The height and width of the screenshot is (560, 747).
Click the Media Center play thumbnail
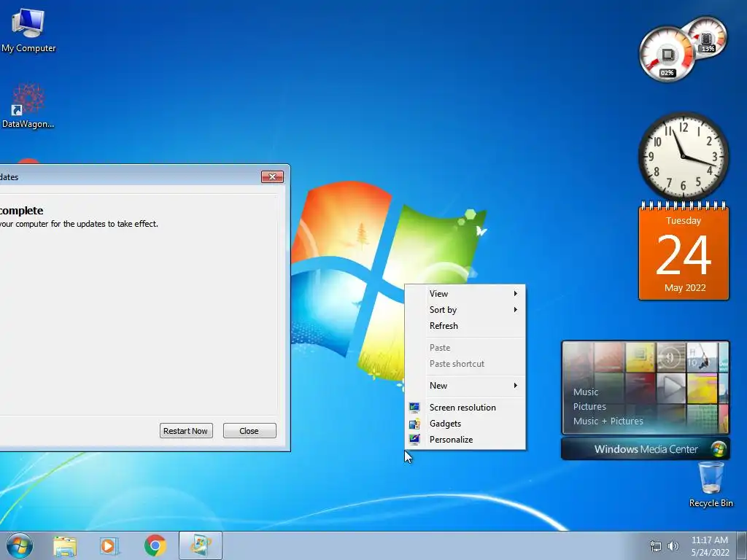pyautogui.click(x=671, y=388)
